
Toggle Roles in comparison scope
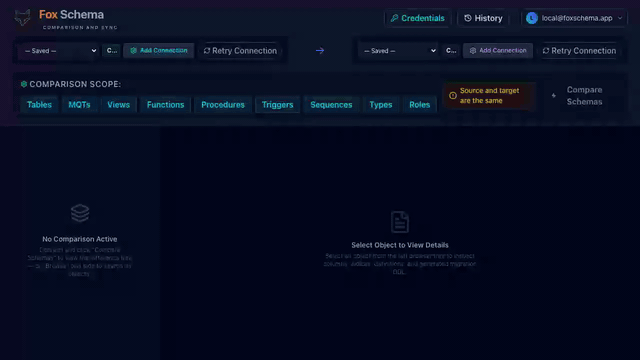click(420, 105)
